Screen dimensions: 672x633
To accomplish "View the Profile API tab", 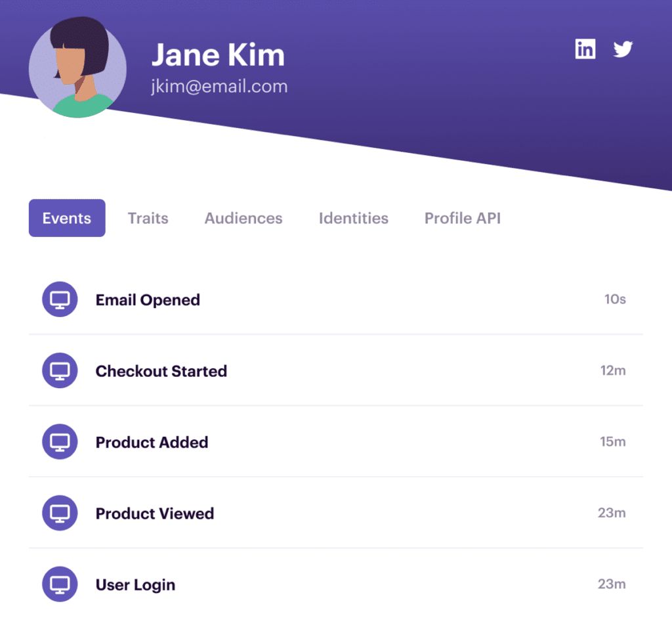I will (x=463, y=218).
